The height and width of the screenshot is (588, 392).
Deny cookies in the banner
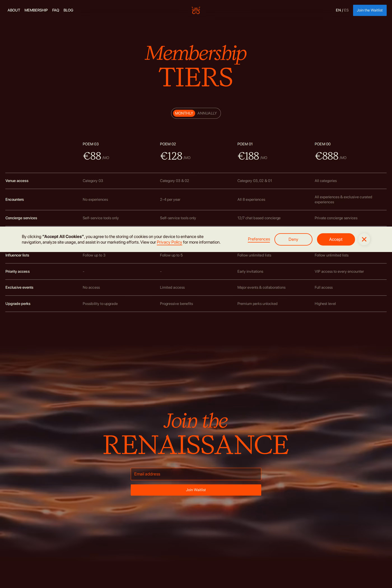[293, 239]
